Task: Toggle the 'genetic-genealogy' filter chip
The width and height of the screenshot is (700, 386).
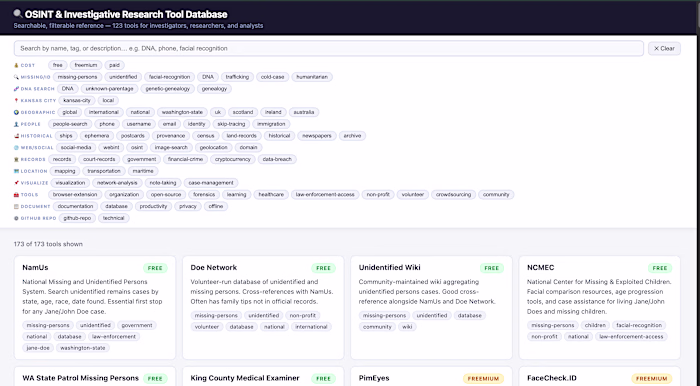Action: tap(167, 89)
